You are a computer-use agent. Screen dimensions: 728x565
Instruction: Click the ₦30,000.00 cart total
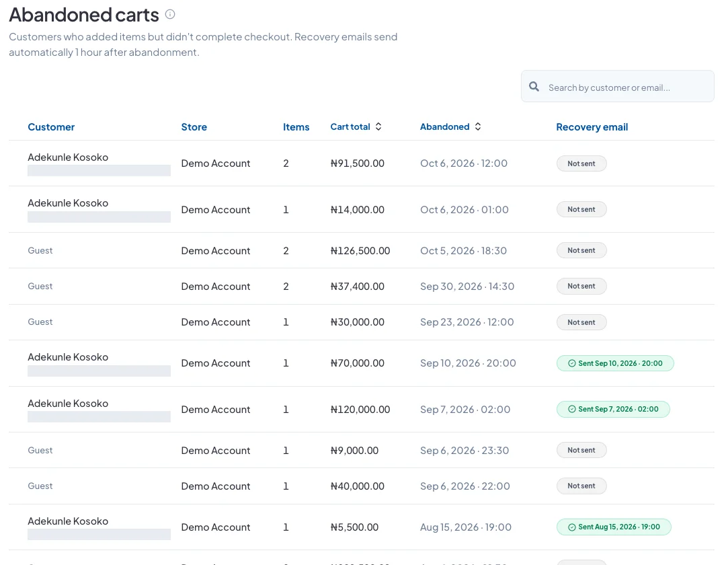point(358,322)
